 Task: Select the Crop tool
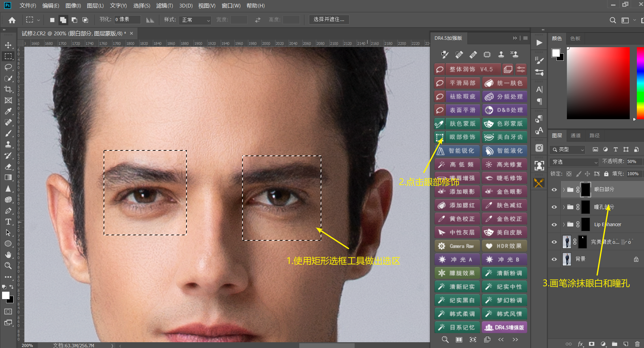pyautogui.click(x=8, y=89)
